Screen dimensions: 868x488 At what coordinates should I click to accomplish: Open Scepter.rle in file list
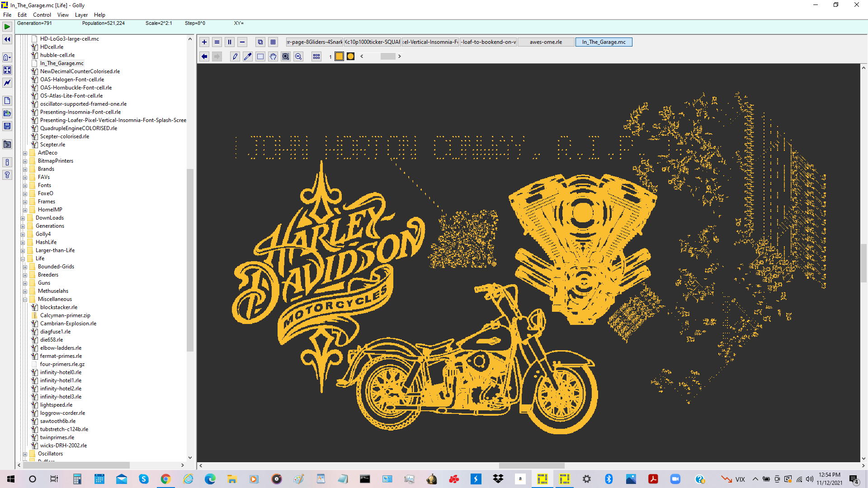coord(52,145)
